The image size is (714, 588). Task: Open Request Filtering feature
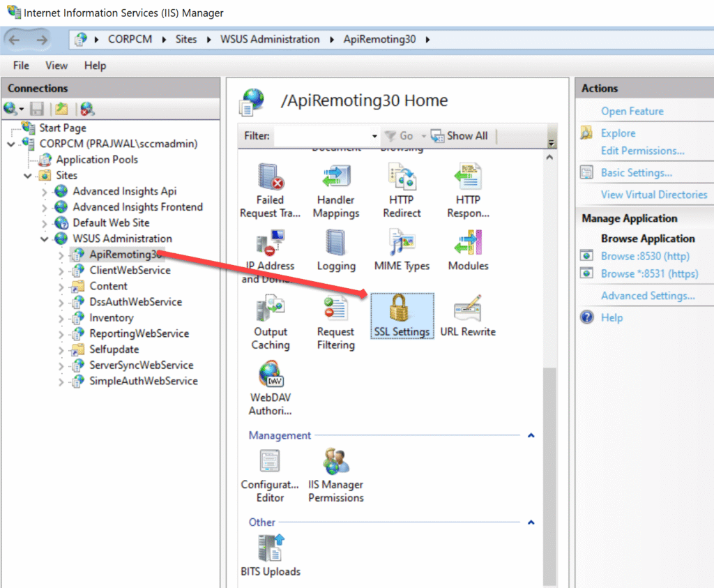pos(336,322)
